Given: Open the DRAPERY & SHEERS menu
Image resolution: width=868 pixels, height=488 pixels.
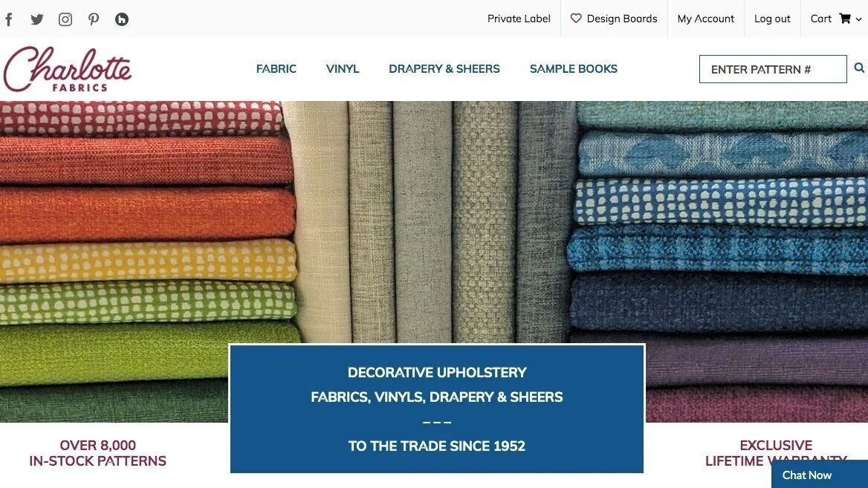Looking at the screenshot, I should point(444,68).
